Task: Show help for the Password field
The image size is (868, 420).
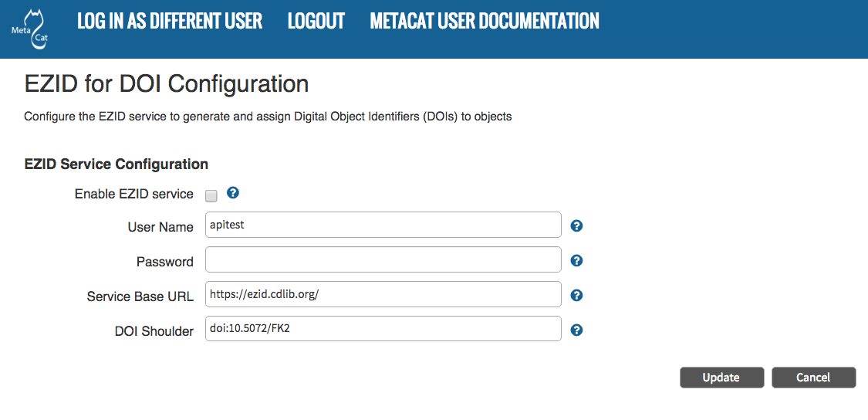Action: click(x=576, y=261)
